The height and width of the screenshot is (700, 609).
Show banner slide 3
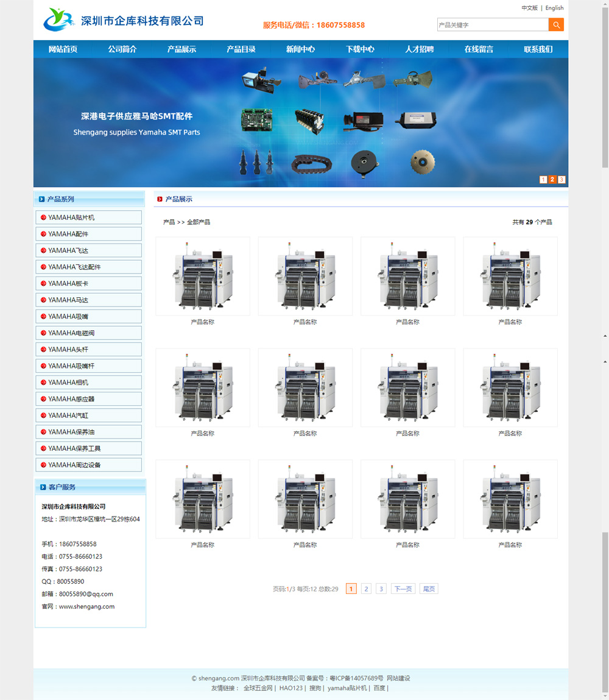point(561,180)
